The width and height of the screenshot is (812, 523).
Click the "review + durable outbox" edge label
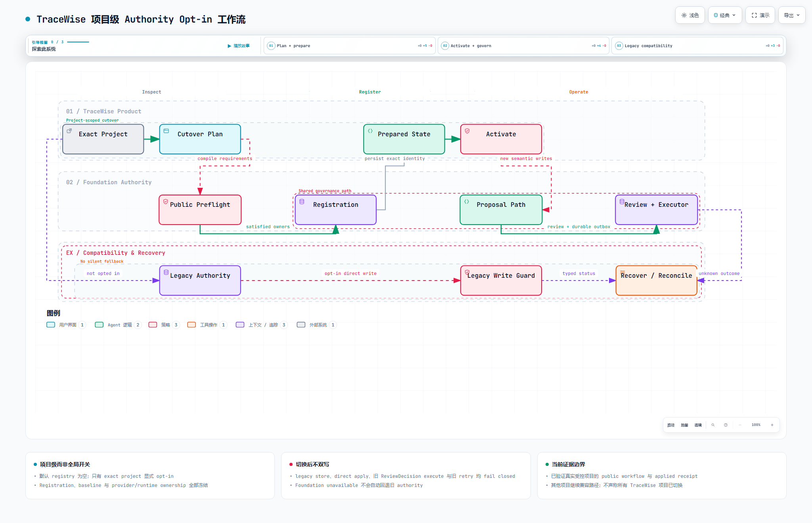tap(578, 227)
